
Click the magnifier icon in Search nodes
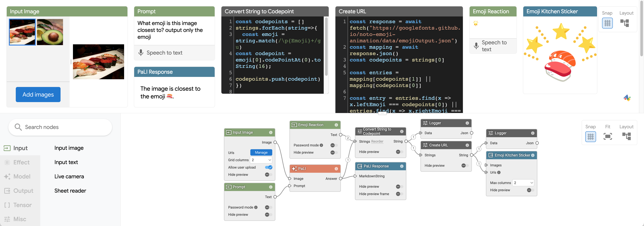click(18, 127)
